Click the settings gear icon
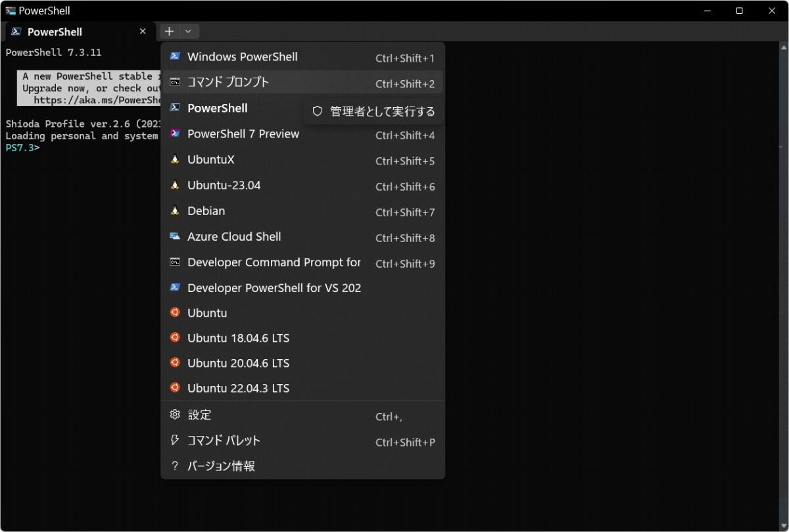The height and width of the screenshot is (532, 789). click(x=175, y=415)
